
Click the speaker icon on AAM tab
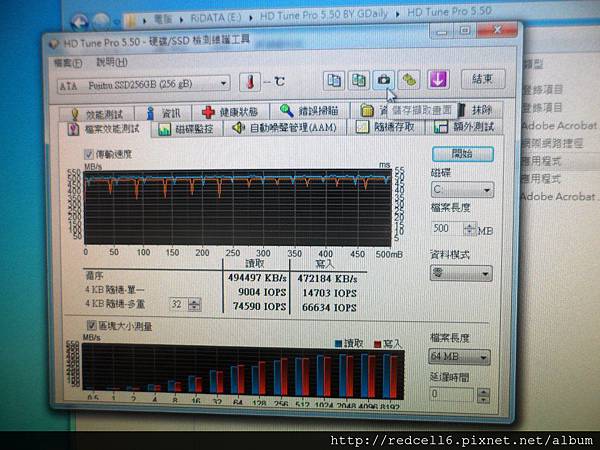pyautogui.click(x=238, y=127)
